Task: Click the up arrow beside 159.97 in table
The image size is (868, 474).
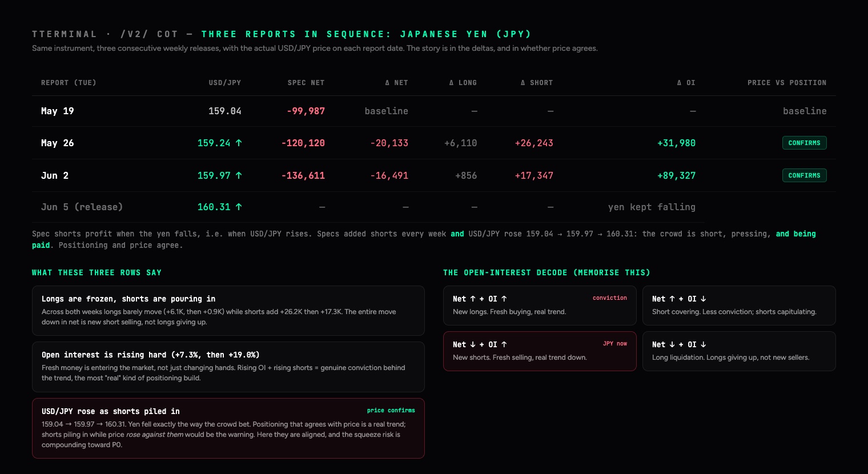Action: coord(239,175)
